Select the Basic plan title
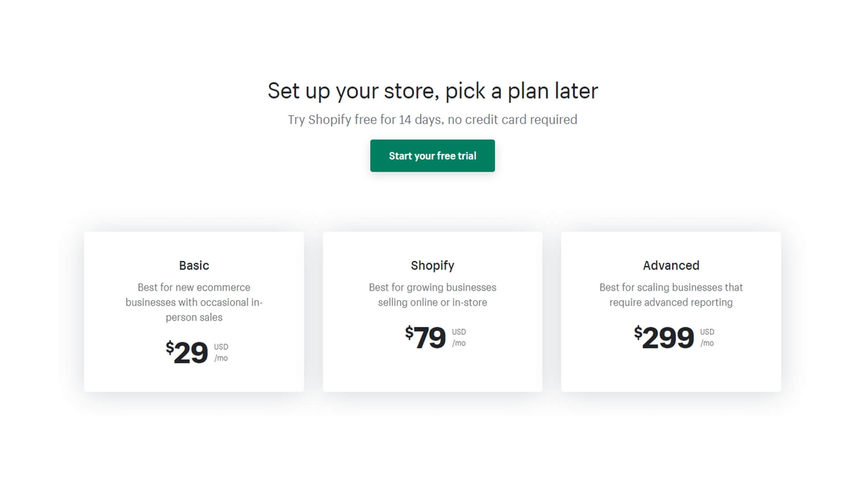This screenshot has width=868, height=488. (194, 266)
